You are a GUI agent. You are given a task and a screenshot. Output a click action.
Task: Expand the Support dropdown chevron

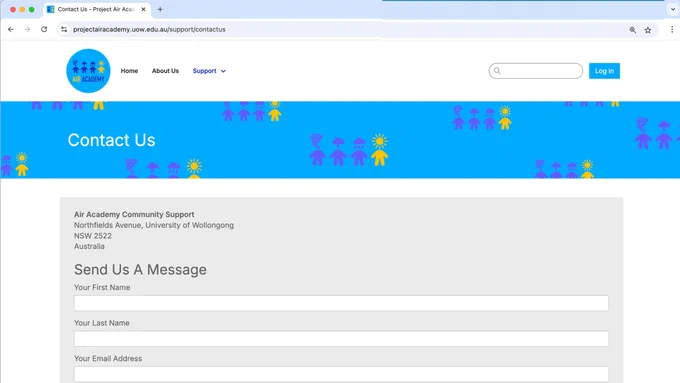click(x=223, y=71)
